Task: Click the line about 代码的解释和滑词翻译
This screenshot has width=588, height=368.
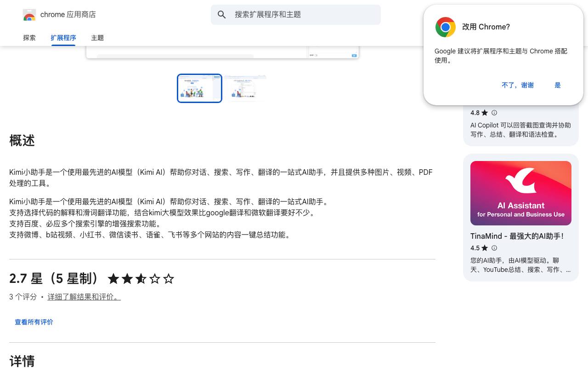Action: pyautogui.click(x=163, y=213)
